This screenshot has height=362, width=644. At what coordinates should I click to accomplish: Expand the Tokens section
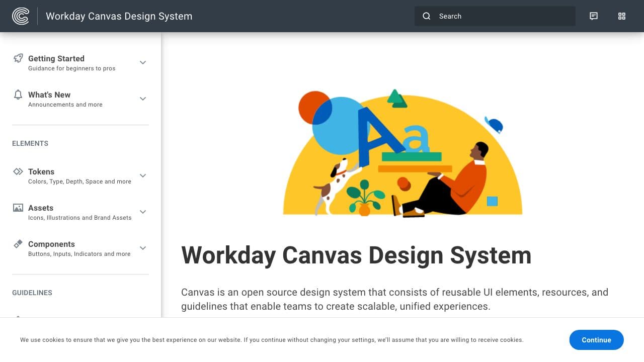pos(143,175)
